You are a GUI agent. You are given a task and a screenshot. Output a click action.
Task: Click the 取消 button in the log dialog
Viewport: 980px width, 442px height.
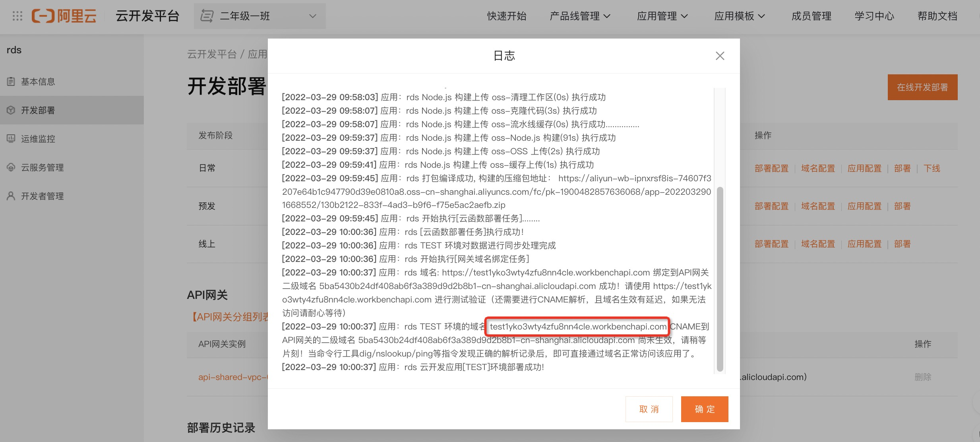pyautogui.click(x=649, y=409)
